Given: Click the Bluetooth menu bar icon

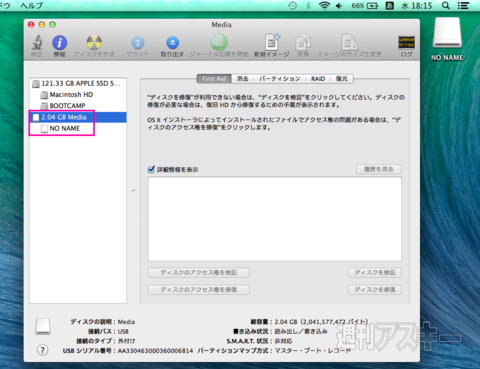Looking at the screenshot, I should [x=308, y=6].
